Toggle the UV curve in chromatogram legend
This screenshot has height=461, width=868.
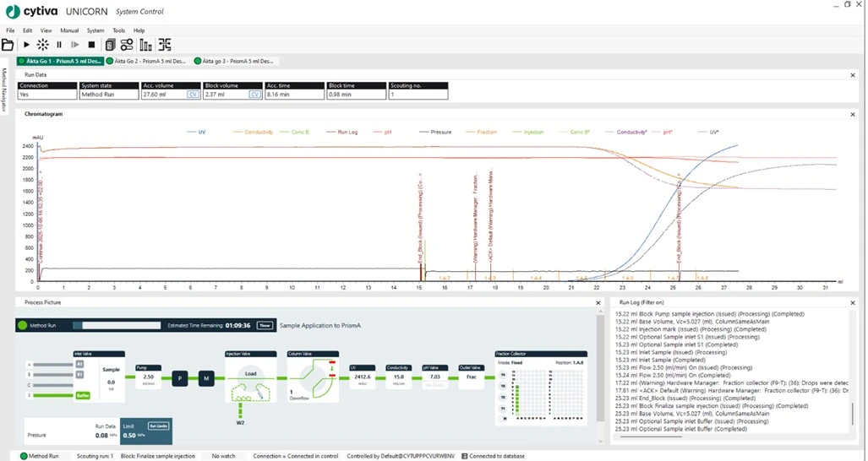(197, 133)
